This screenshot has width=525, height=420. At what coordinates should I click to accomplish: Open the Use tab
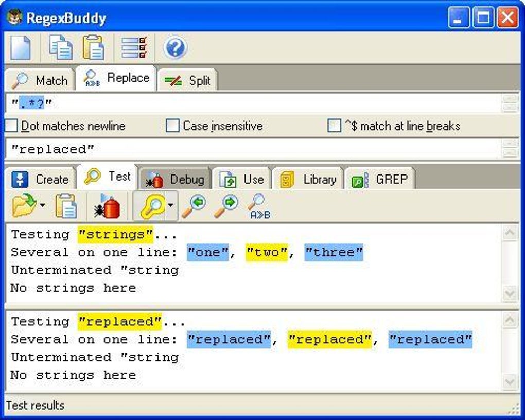tap(241, 179)
